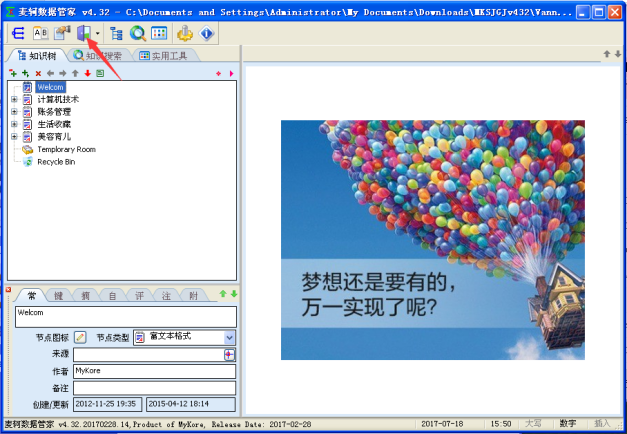Click the 数字 indicator in status bar
The image size is (627, 434).
click(567, 423)
